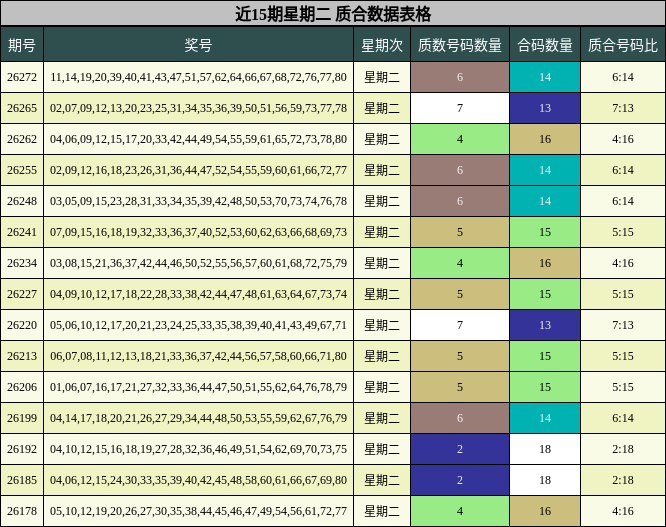666x527 pixels.
Task: Click the green 4 cell in row 26262
Action: pyautogui.click(x=460, y=139)
